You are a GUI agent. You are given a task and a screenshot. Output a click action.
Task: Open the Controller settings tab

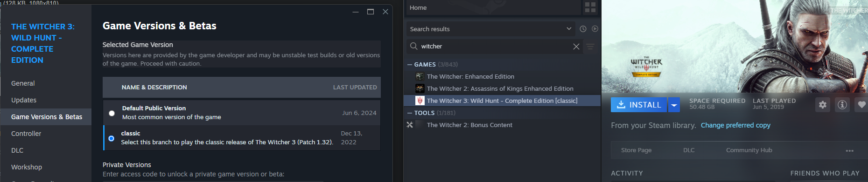point(26,134)
